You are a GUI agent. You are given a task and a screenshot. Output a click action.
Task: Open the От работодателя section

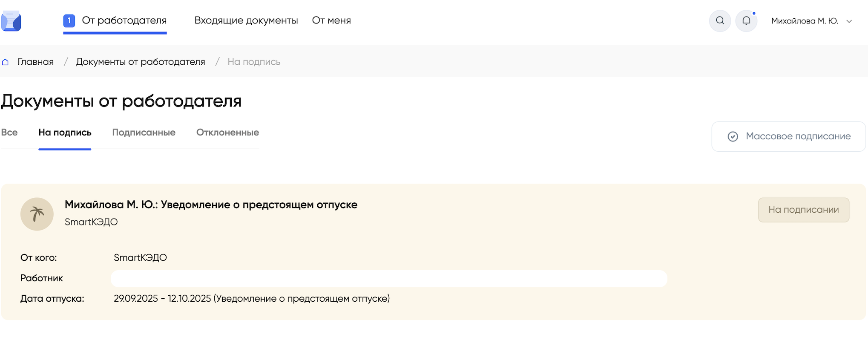coord(124,20)
